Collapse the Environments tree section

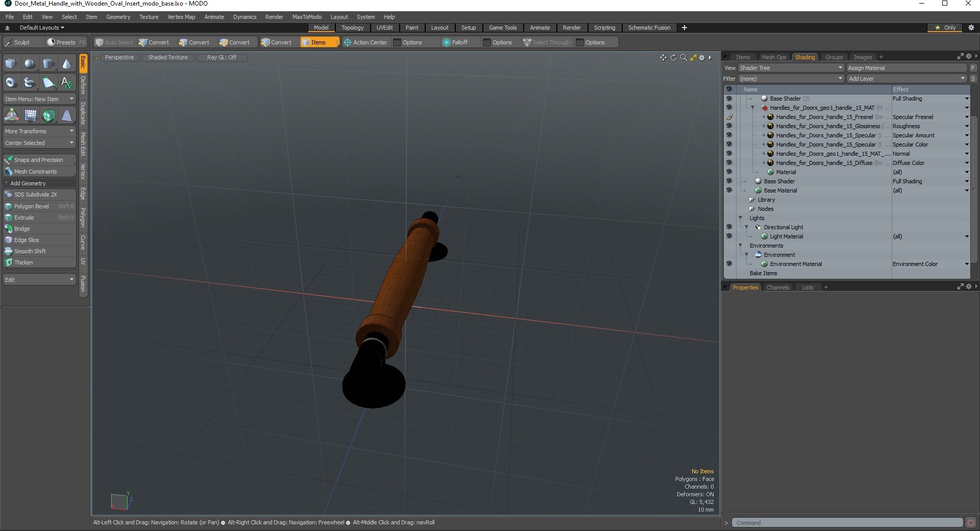[x=741, y=246]
